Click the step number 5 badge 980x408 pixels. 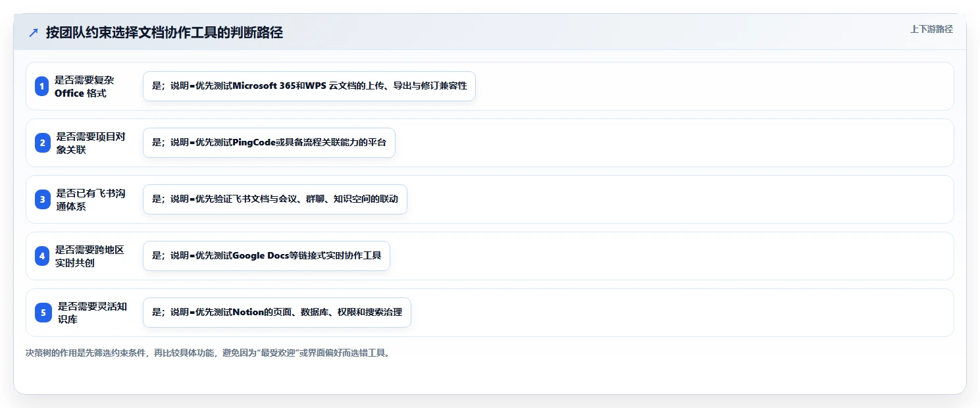(x=42, y=313)
